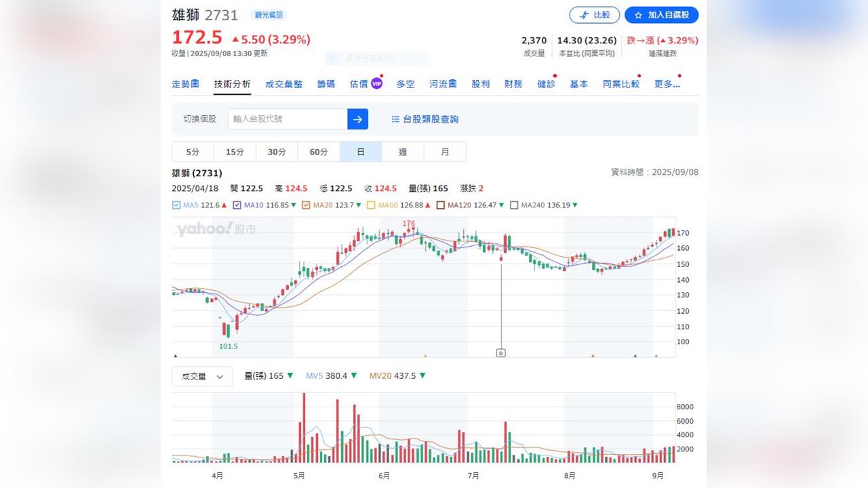Open the 同業比較 tab
This screenshot has height=488, width=868.
click(621, 84)
